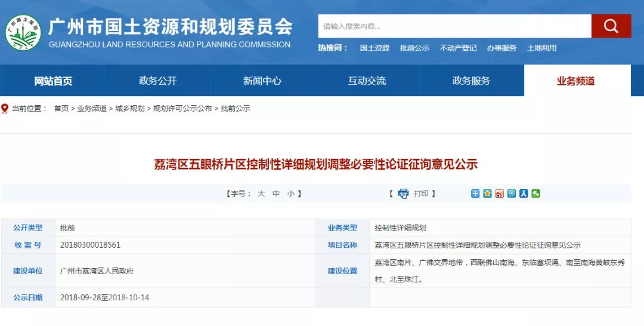Viewport: 644px width, 326px height.
Task: Click hot search term 国土资源
Action: tap(374, 48)
